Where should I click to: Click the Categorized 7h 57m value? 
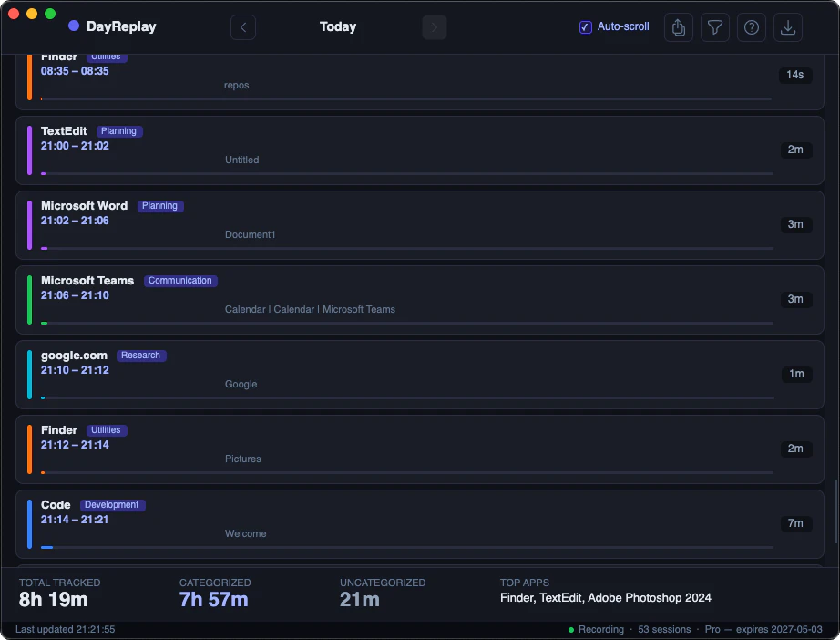pyautogui.click(x=214, y=599)
